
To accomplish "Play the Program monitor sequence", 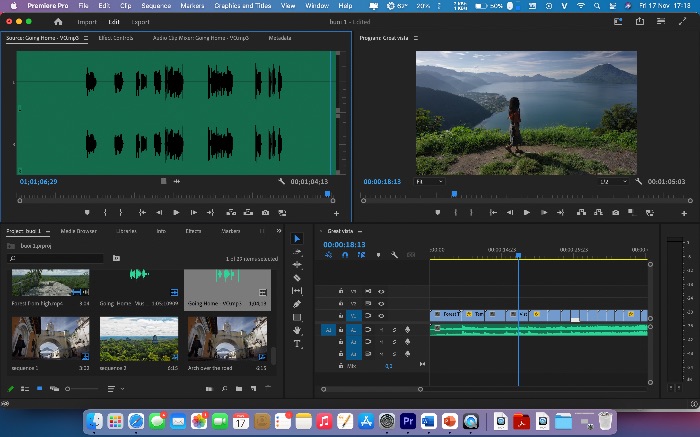I will click(527, 213).
